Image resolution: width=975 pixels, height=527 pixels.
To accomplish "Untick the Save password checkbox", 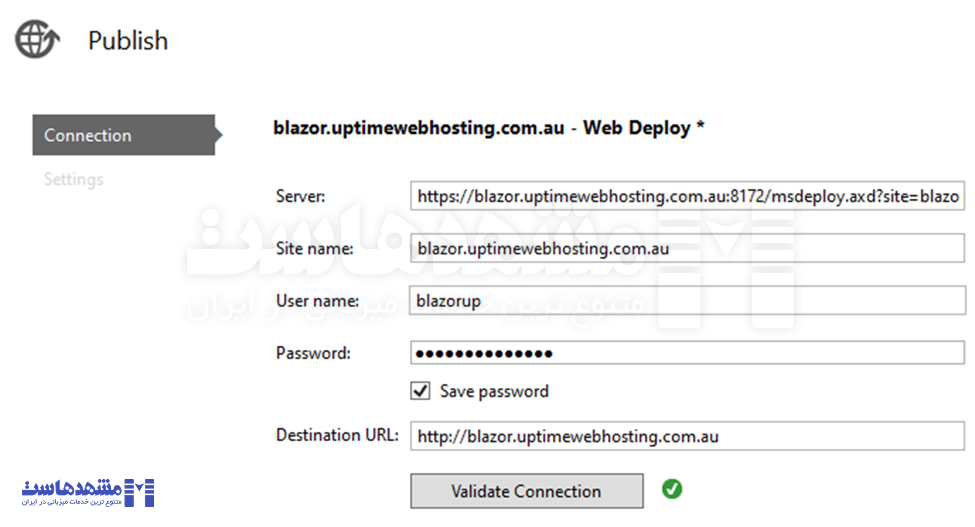I will (x=420, y=391).
